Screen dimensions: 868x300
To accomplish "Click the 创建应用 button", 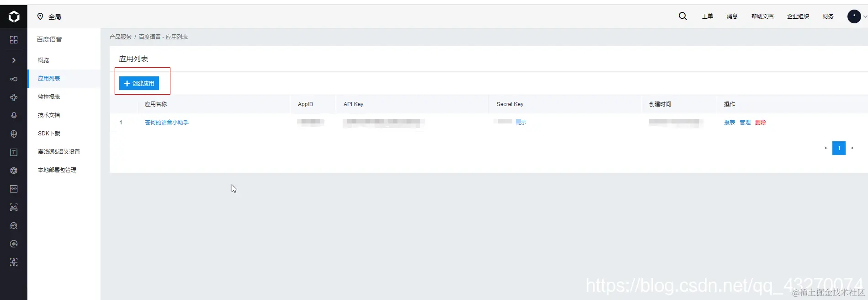I will point(139,83).
